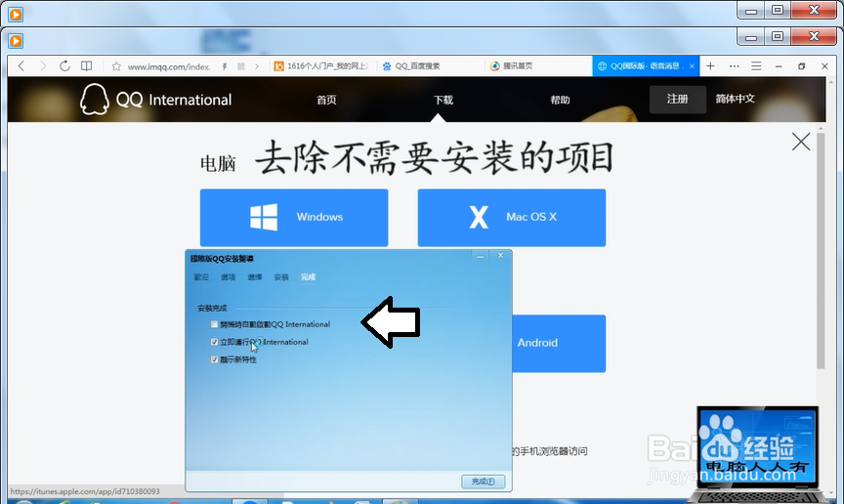Minimize the QQ installer wizard window
Image resolution: width=844 pixels, height=504 pixels.
[x=481, y=256]
